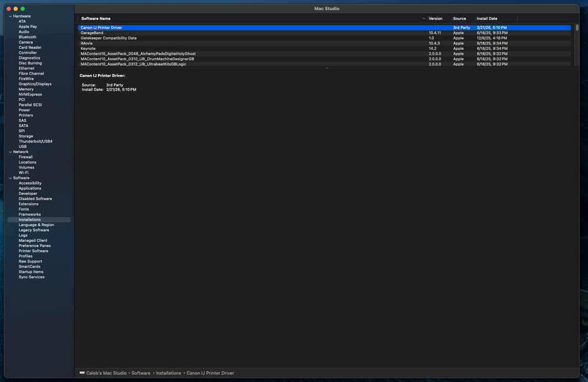The height and width of the screenshot is (382, 588).
Task: Collapse the Network section chevron
Action: click(10, 152)
